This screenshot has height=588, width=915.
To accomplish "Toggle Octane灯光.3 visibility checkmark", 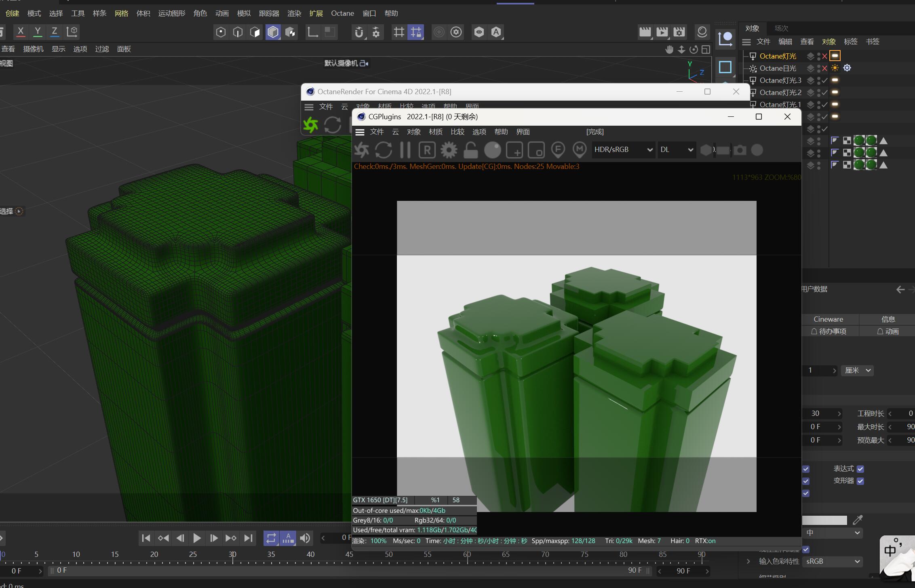I will click(824, 80).
